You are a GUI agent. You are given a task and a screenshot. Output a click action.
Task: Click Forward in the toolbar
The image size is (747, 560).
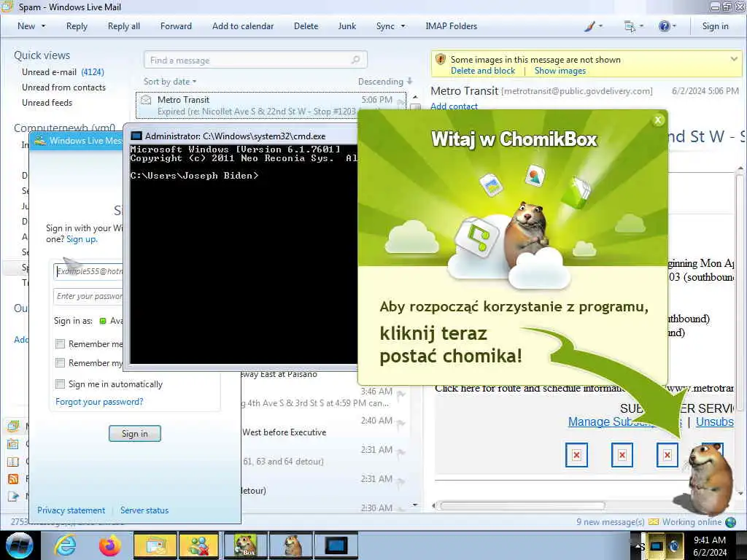(176, 26)
